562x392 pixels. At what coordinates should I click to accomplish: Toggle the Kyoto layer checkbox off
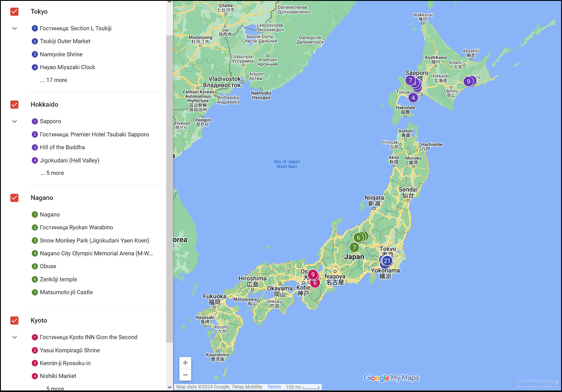(x=14, y=320)
